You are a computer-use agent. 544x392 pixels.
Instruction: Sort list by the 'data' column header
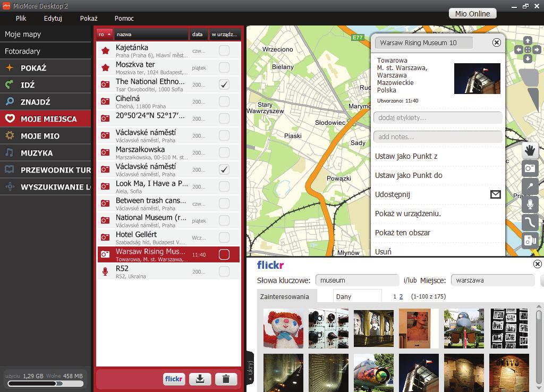(199, 35)
